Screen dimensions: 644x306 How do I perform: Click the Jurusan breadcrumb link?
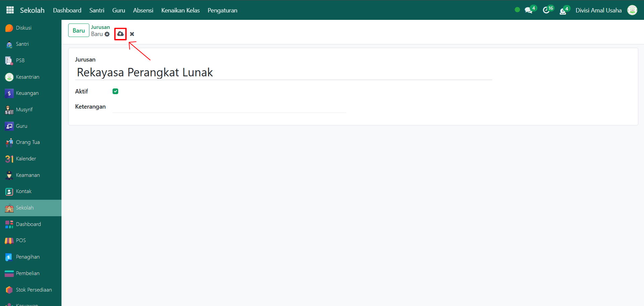[x=100, y=27]
